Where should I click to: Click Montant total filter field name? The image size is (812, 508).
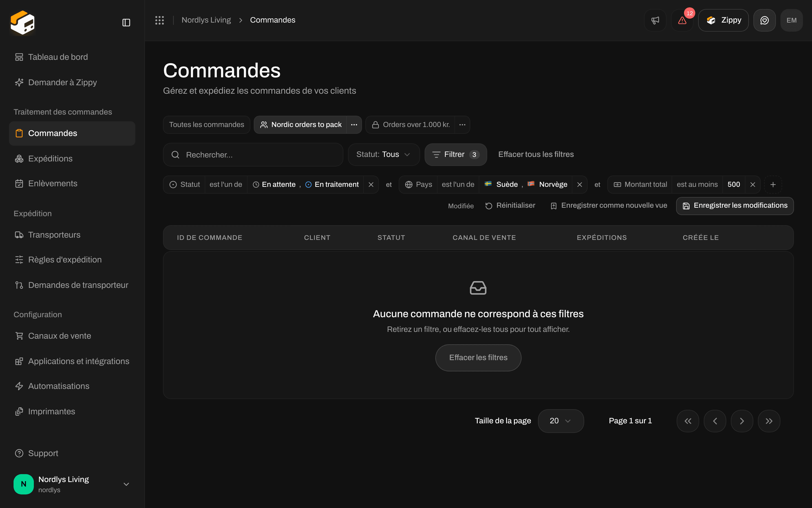640,185
